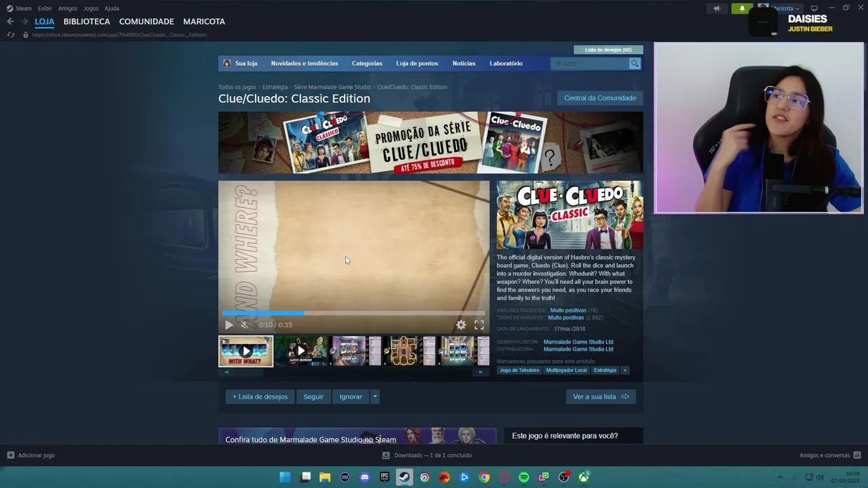This screenshot has height=488, width=868.
Task: Open File Explorer from taskbar
Action: click(325, 477)
